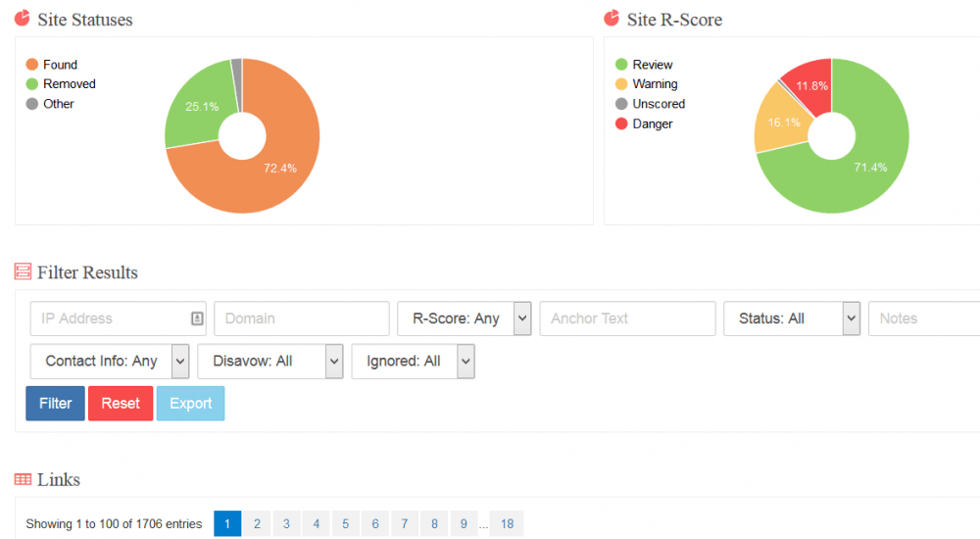Toggle the Other legend item

click(x=50, y=104)
